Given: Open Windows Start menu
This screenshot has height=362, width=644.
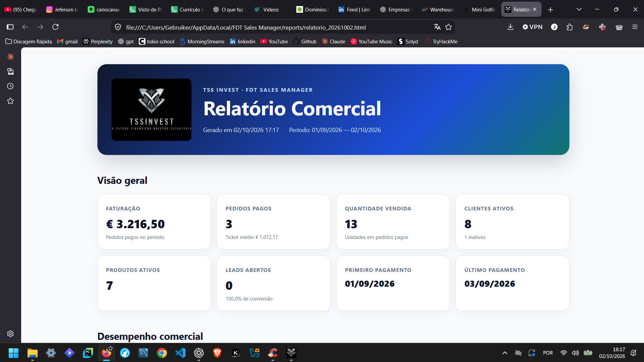Looking at the screenshot, I should (13, 353).
